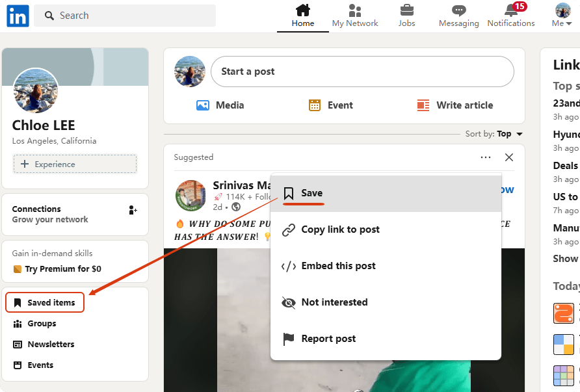Click the LinkedIn logo icon
Screen dimensions: 580x392
tap(18, 16)
